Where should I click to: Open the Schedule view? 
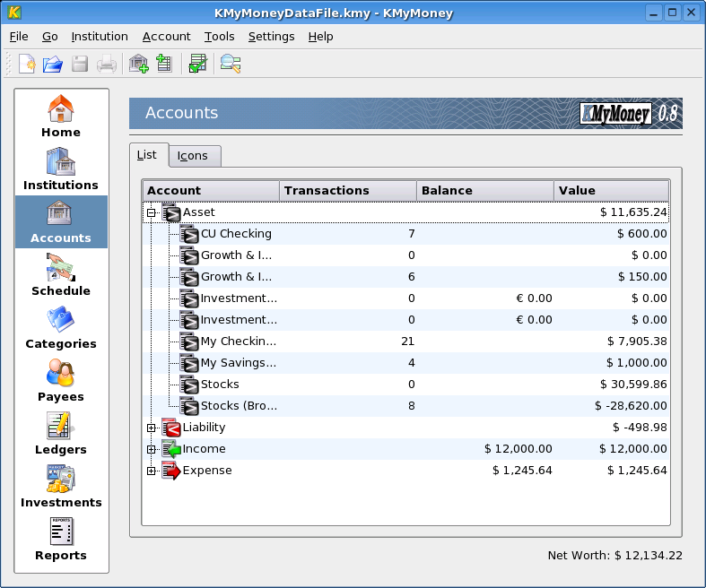[61, 274]
